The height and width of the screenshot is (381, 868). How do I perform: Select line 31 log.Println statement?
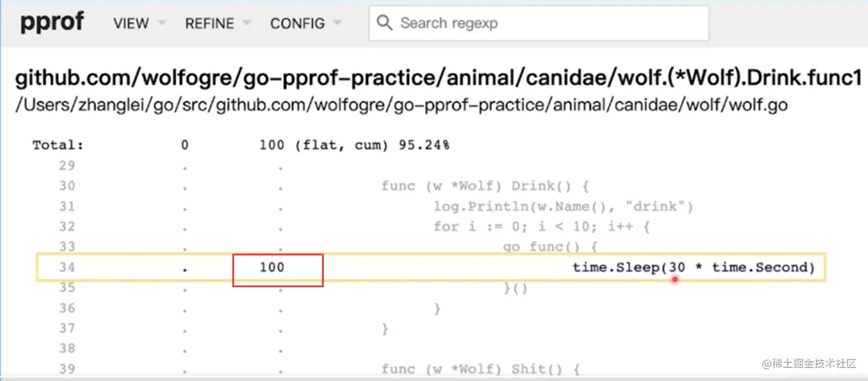point(564,206)
